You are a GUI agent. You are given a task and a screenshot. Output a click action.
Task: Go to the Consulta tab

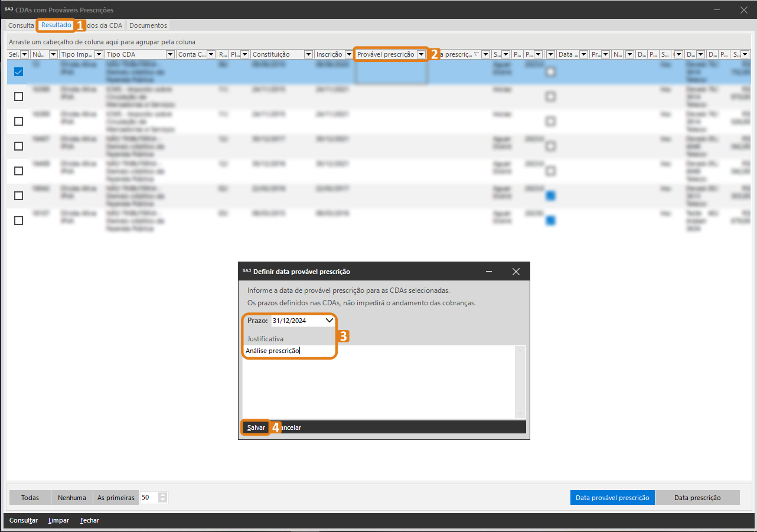[x=21, y=25]
